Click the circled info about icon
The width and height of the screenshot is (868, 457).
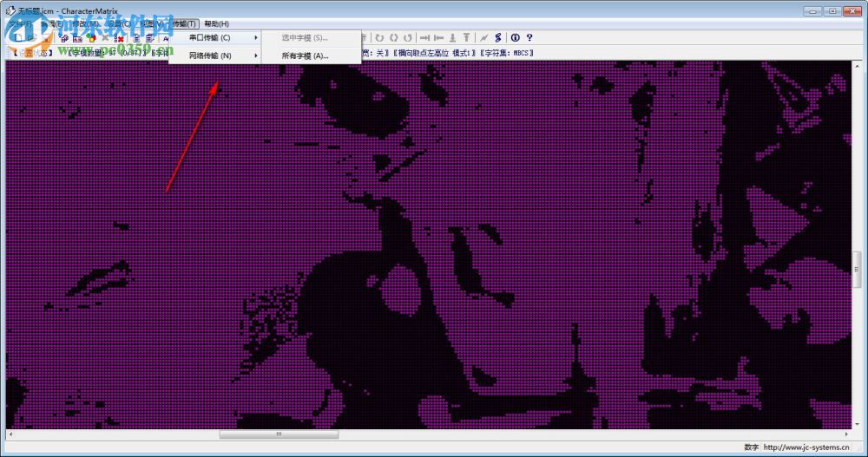[x=516, y=37]
